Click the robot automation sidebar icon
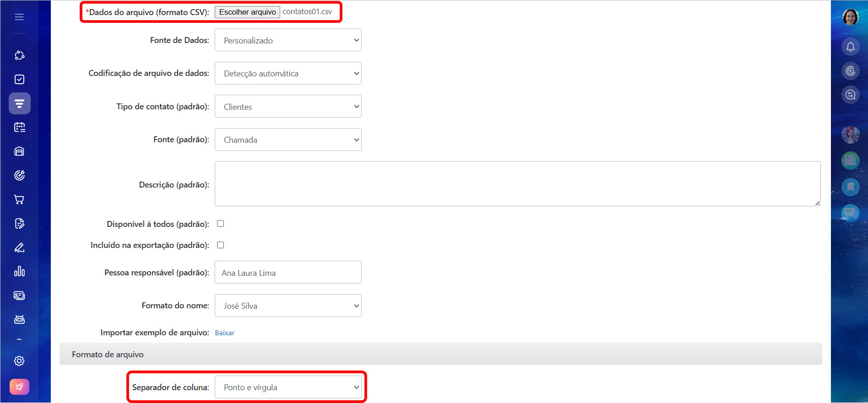 pyautogui.click(x=19, y=319)
